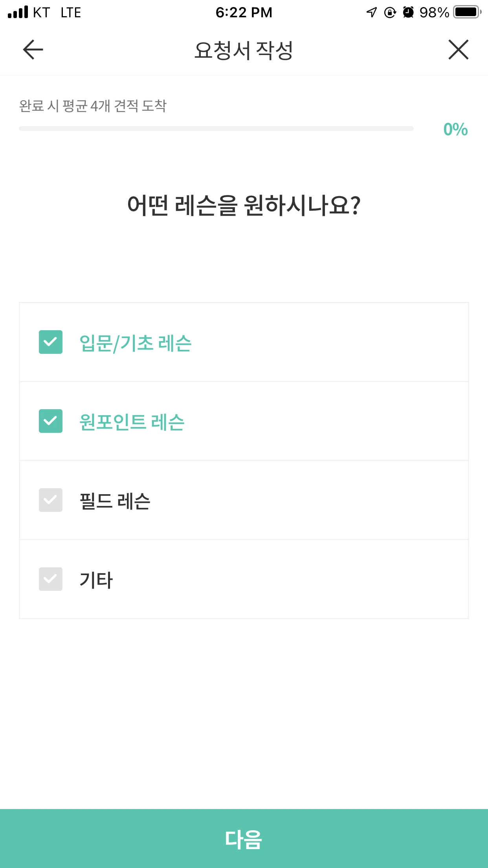Uncheck the 입문/기초 레슨 checkbox
The image size is (488, 868).
[x=51, y=342]
